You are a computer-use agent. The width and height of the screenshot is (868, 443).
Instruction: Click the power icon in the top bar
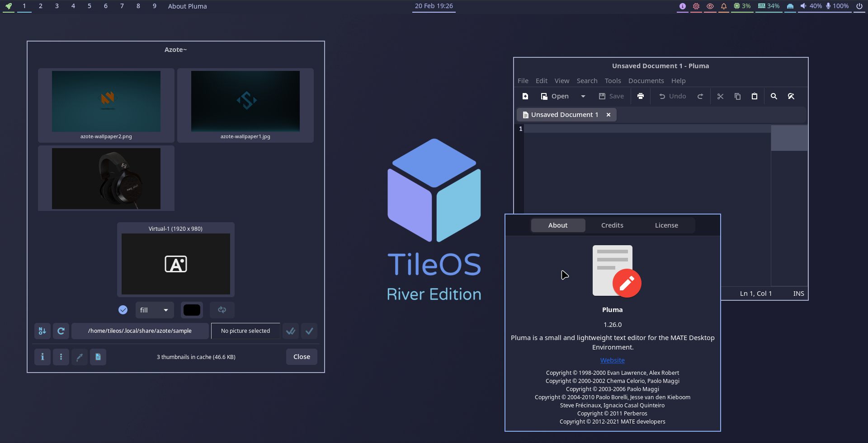tap(859, 6)
